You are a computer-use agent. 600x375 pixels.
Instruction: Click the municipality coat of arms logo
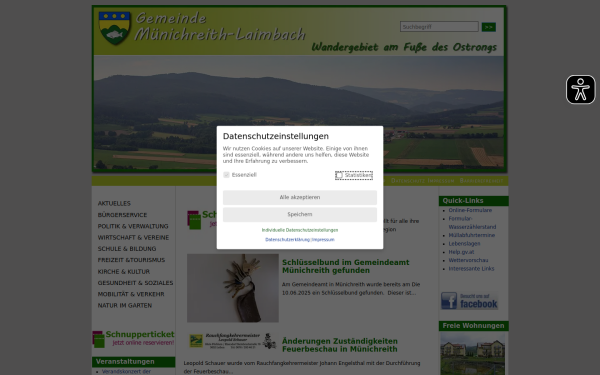[x=114, y=28]
